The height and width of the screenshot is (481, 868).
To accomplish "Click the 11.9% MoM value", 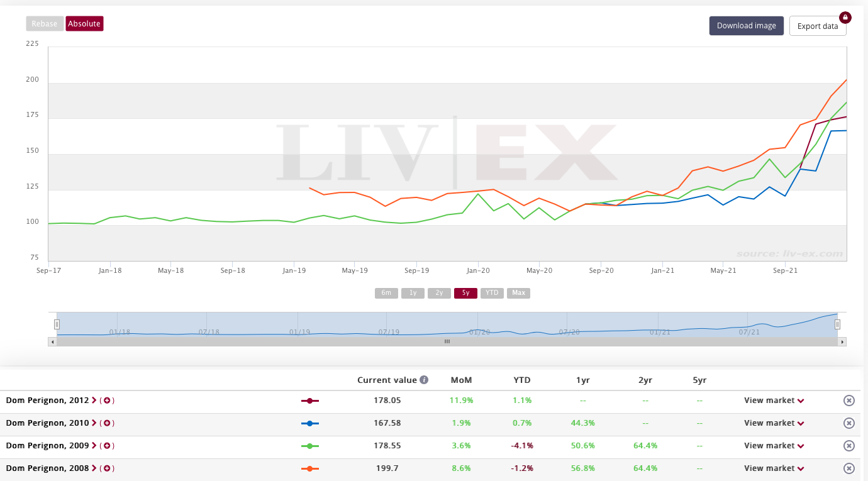I will pyautogui.click(x=462, y=401).
